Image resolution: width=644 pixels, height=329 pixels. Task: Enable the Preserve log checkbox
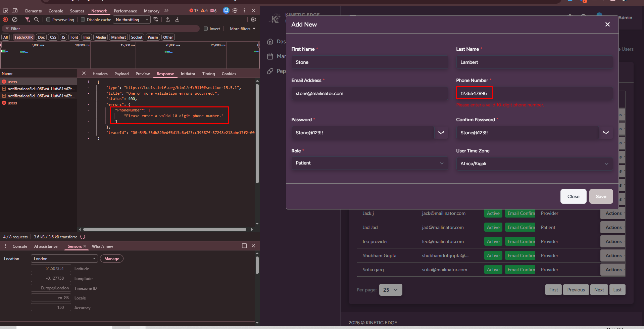(48, 20)
